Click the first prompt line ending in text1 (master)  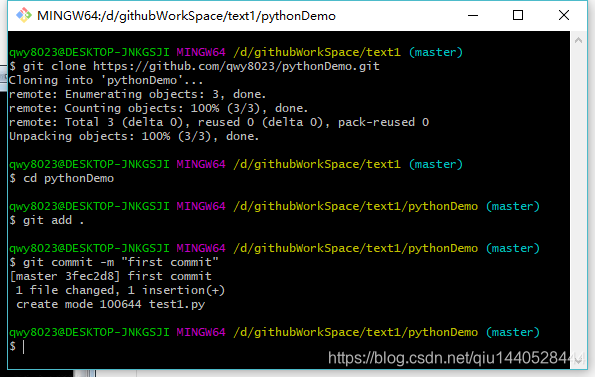[236, 52]
